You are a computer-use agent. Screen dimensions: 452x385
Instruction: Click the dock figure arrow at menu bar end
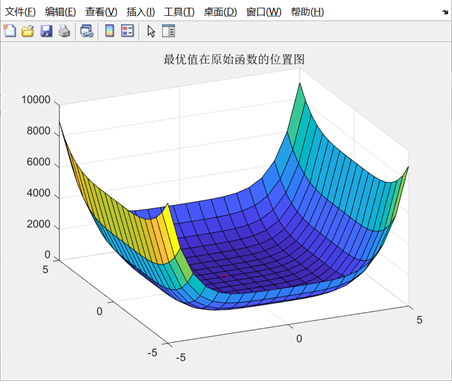pyautogui.click(x=445, y=12)
